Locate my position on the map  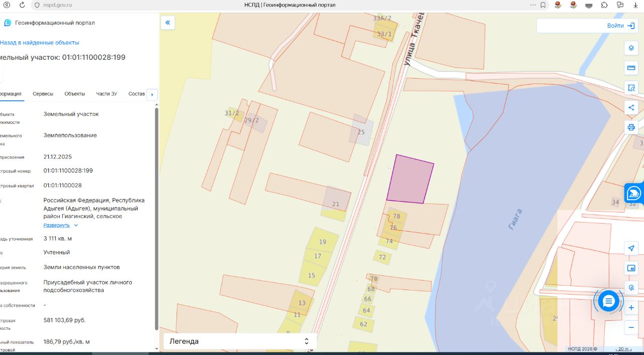(x=631, y=248)
